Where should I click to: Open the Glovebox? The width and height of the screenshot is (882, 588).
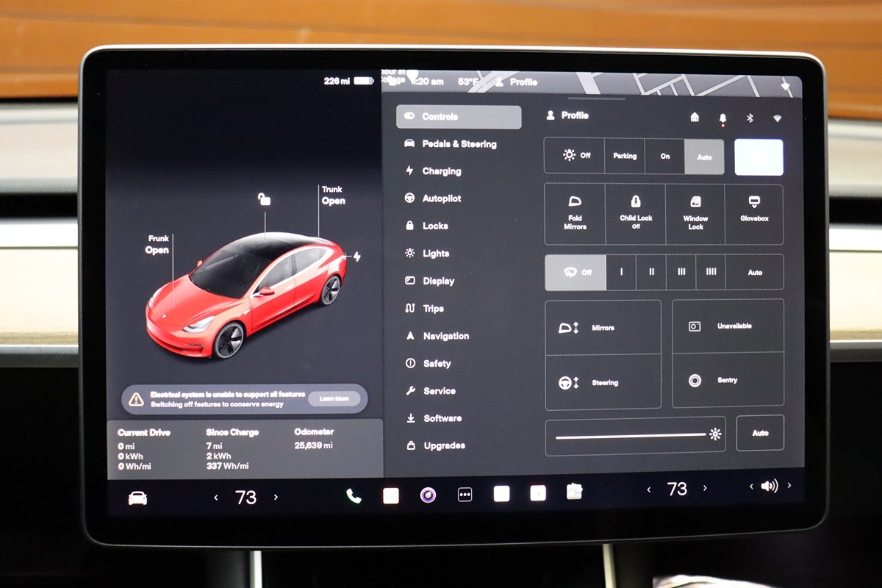[753, 213]
